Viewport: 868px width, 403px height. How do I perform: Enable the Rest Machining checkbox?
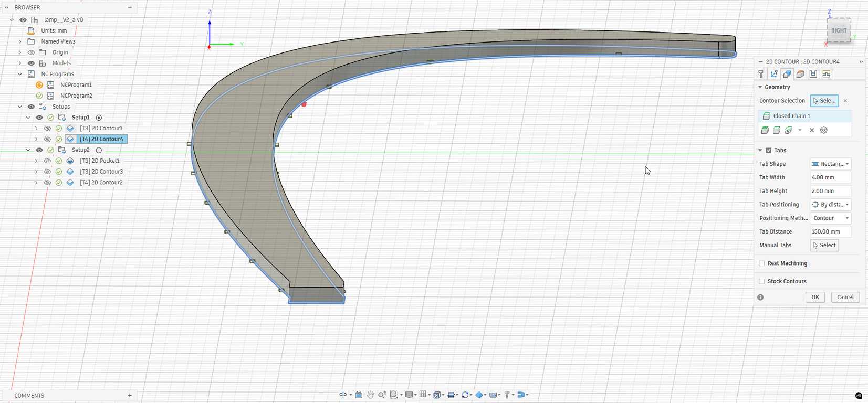click(x=762, y=263)
